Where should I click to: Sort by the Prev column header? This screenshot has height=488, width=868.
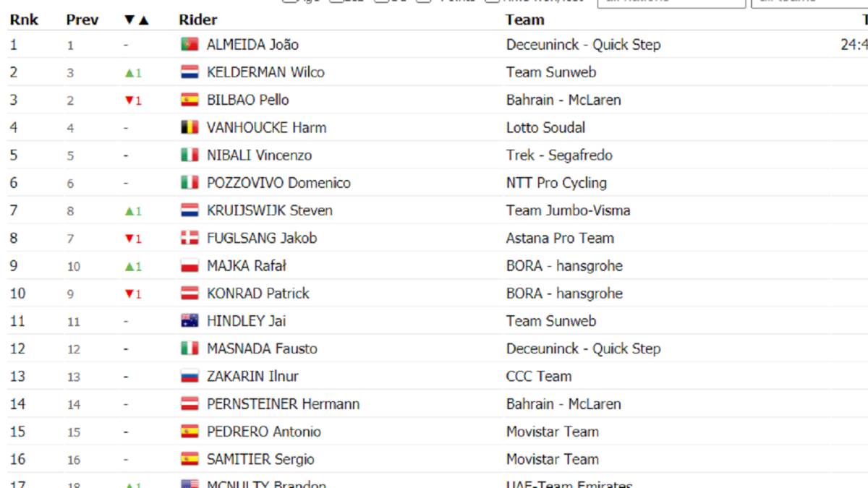82,20
